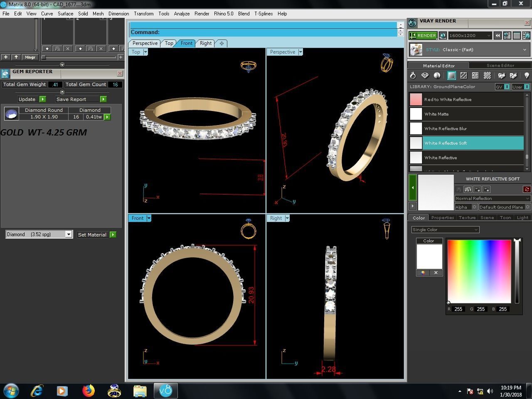The height and width of the screenshot is (399, 532).
Task: Open the Curve menu
Action: click(47, 14)
